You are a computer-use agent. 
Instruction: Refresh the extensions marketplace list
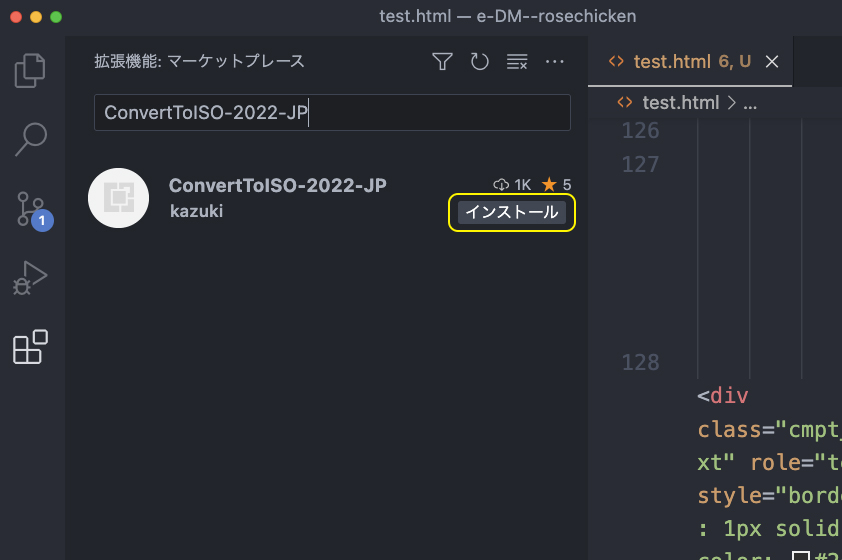480,62
